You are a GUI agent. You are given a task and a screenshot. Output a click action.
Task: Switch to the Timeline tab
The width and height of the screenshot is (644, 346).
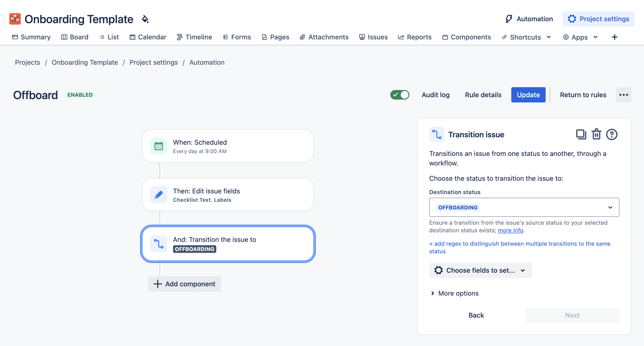(x=194, y=37)
